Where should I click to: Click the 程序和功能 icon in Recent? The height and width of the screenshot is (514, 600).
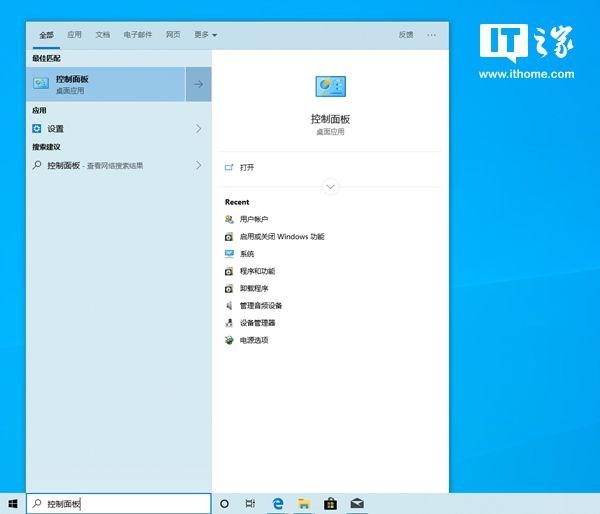[229, 271]
